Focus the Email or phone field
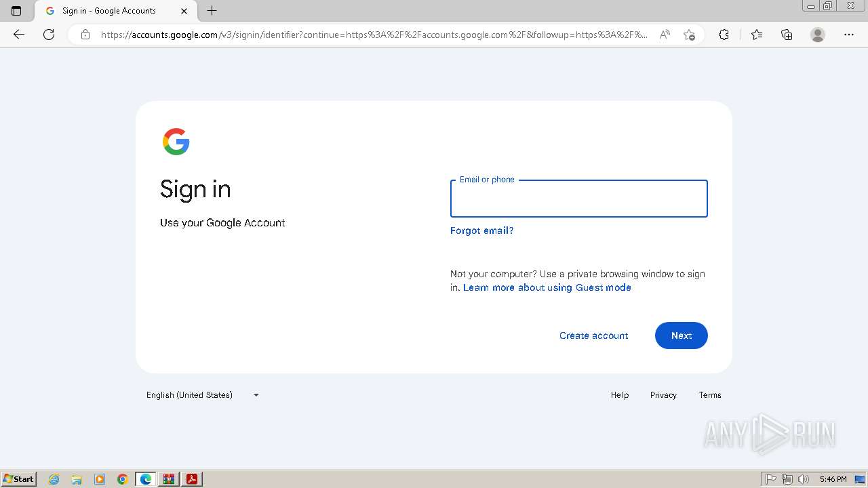The height and width of the screenshot is (488, 868). (x=578, y=199)
